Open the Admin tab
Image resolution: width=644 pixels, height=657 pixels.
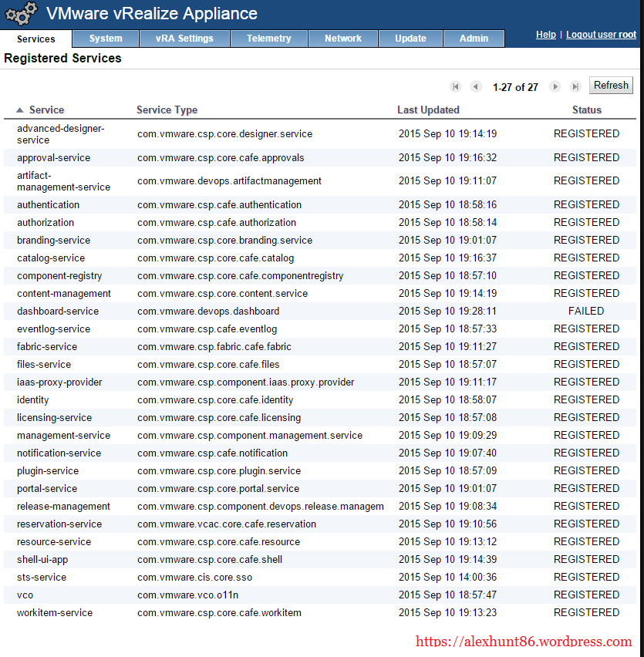pyautogui.click(x=474, y=39)
